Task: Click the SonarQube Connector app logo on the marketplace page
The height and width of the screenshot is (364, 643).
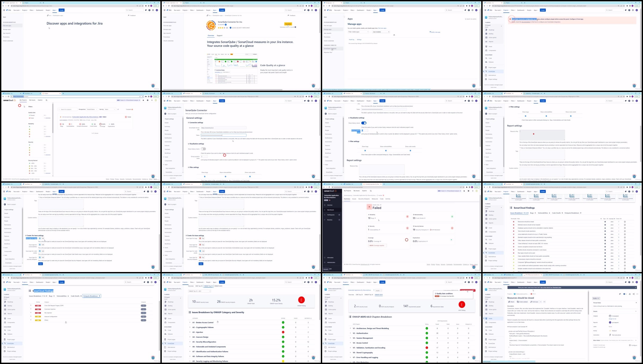Action: [x=211, y=25]
